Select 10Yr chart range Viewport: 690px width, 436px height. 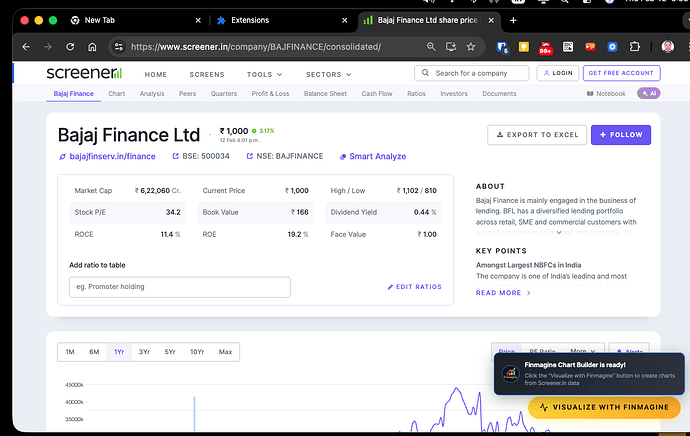click(197, 352)
